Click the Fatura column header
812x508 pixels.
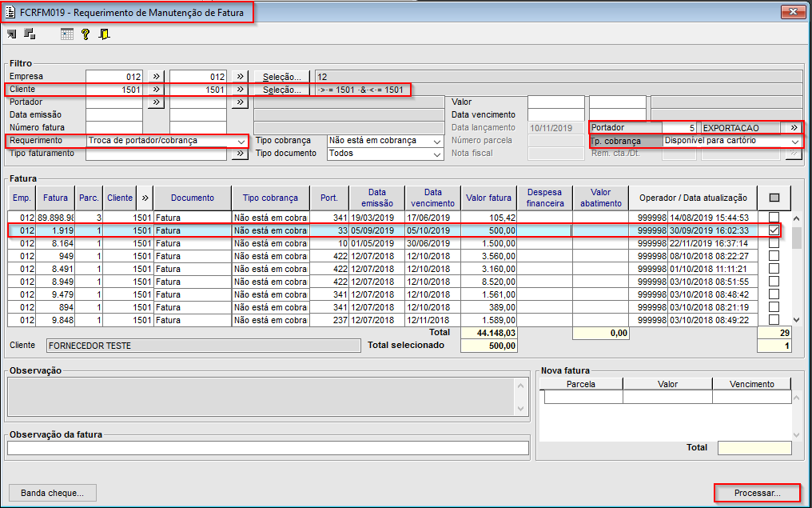click(x=55, y=198)
